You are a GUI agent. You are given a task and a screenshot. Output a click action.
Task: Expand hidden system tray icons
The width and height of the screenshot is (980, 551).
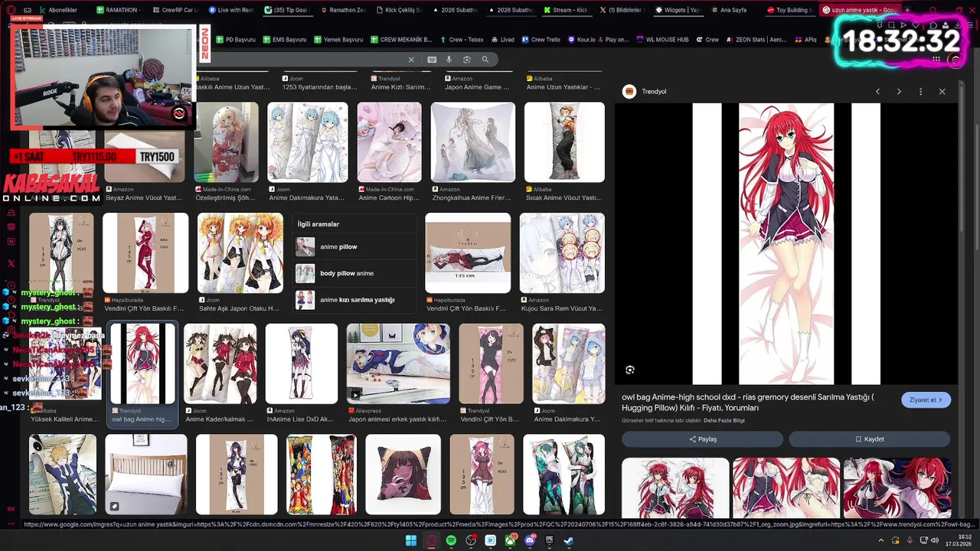(880, 540)
